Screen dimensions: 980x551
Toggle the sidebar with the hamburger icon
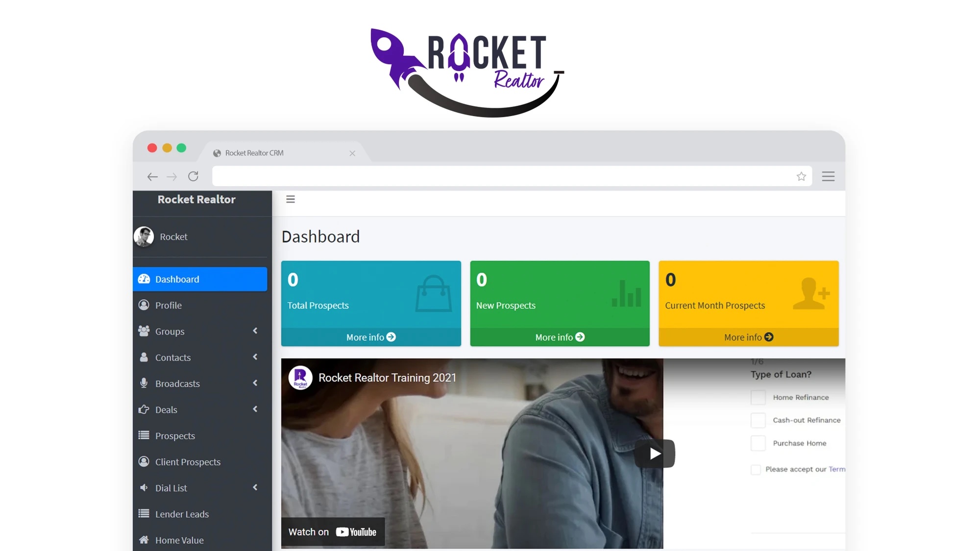coord(291,199)
